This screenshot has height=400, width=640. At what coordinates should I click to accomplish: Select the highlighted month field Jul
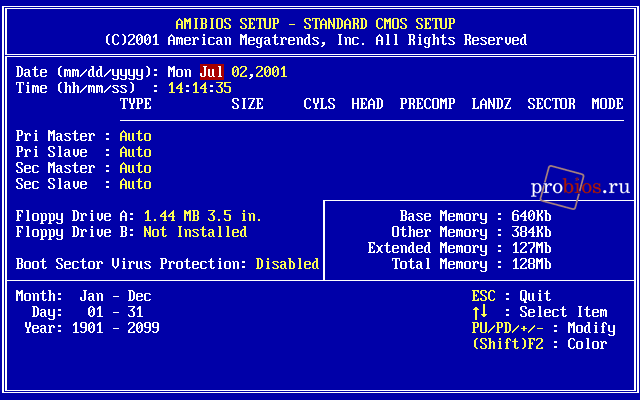point(211,72)
